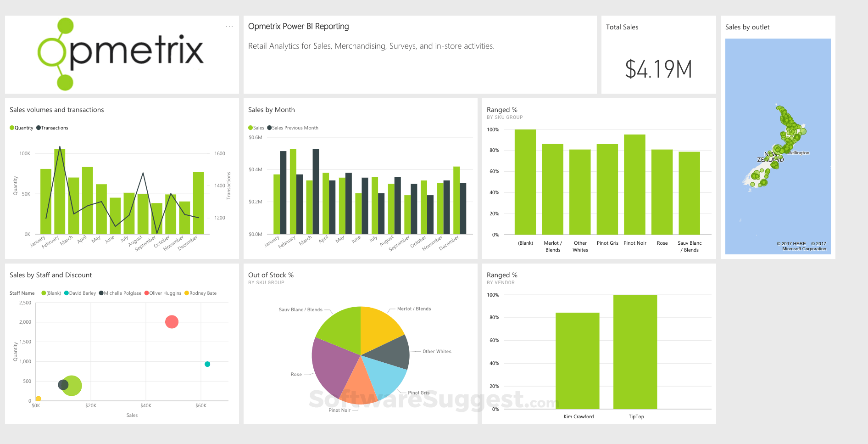868x444 pixels.
Task: Click the Sales by Staff and Discount title
Action: (x=51, y=275)
